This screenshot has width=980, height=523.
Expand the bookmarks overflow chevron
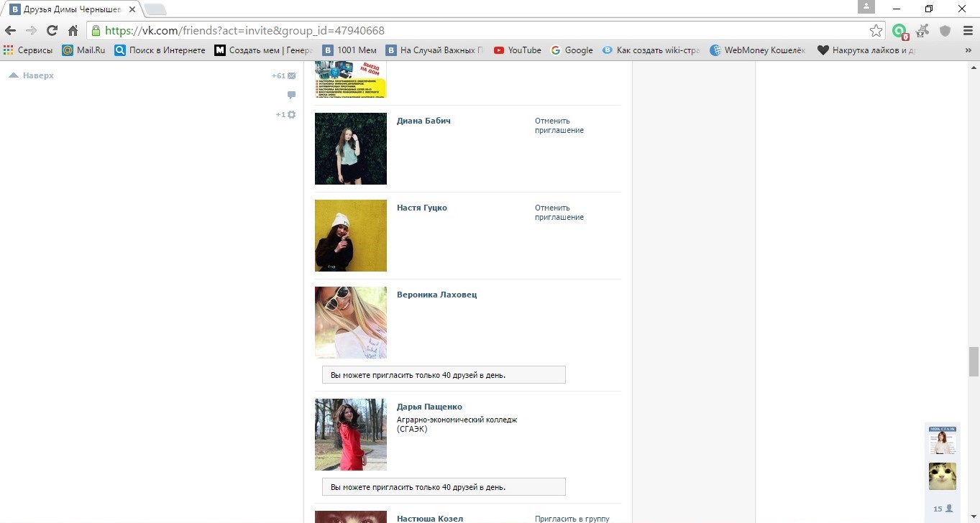coord(967,50)
